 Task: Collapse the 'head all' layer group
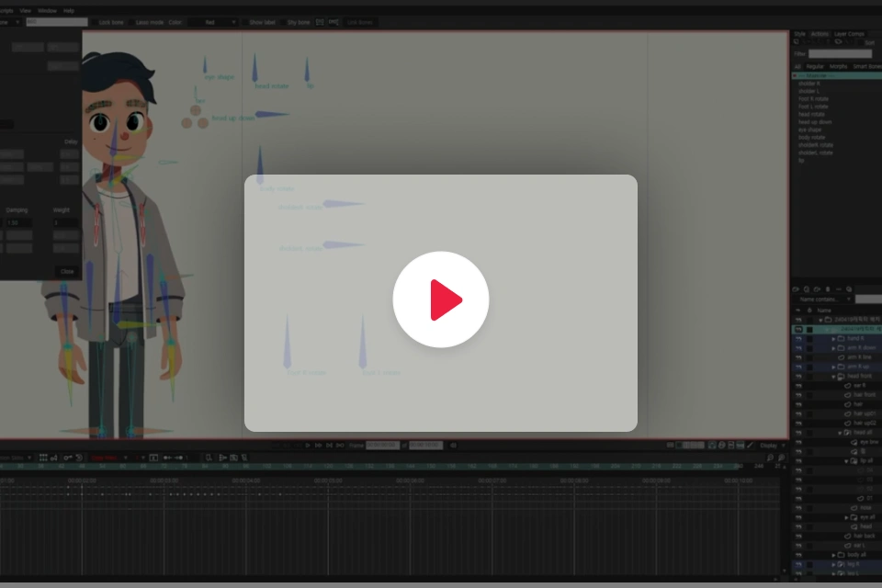(x=840, y=433)
